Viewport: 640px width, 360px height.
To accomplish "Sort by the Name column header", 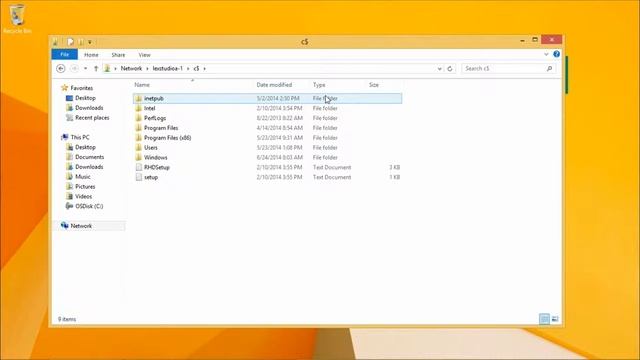I will tap(142, 85).
